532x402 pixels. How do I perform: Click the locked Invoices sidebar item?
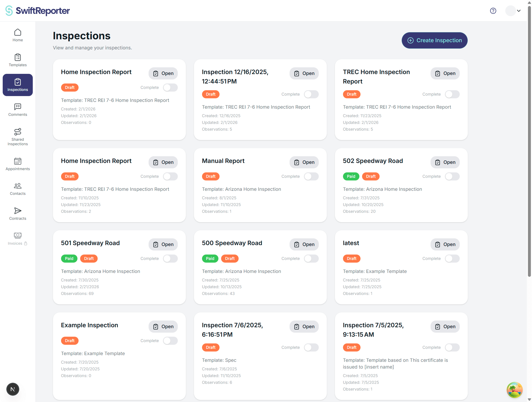(18, 239)
